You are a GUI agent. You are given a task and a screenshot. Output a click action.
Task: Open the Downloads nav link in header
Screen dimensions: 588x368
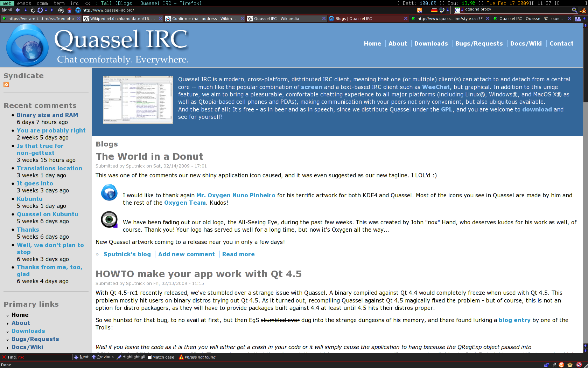pos(431,43)
